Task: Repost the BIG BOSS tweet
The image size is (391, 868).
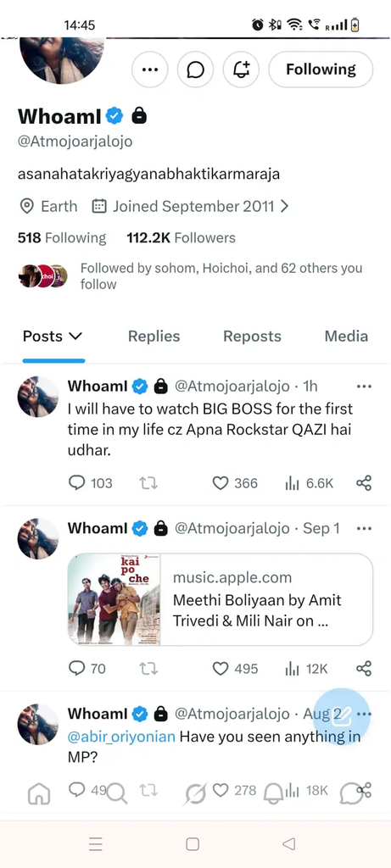Action: click(148, 483)
